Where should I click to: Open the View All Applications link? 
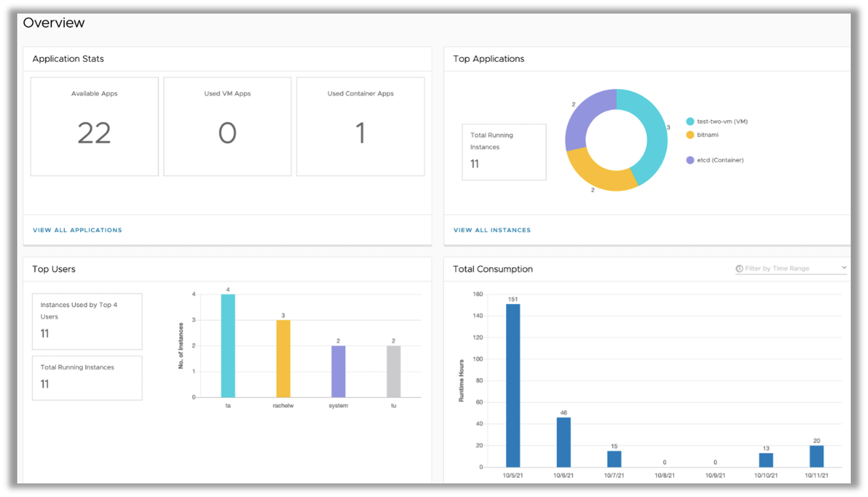[x=77, y=230]
